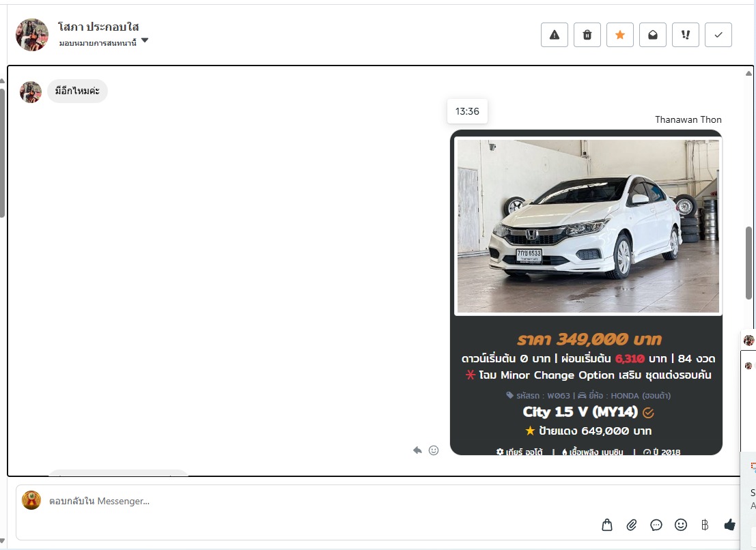Click the spam warning triangle button
Viewport: 756px width, 550px height.
pos(554,35)
